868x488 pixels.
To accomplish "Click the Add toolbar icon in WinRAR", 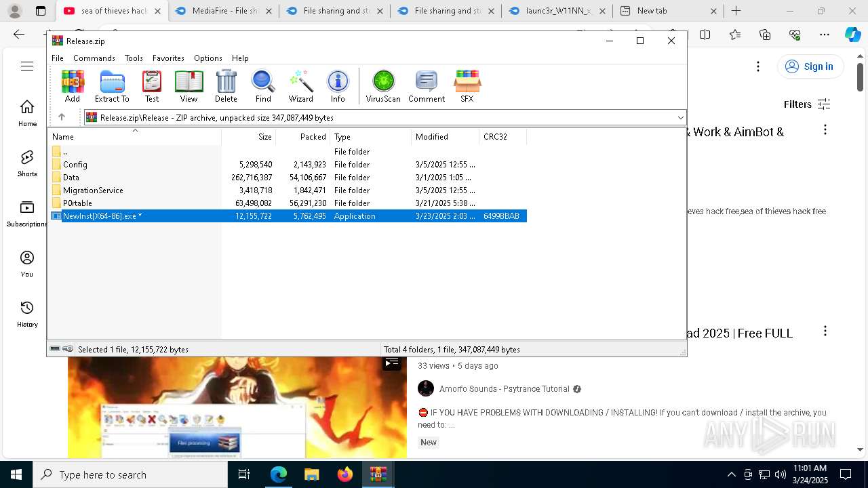I will tap(73, 87).
